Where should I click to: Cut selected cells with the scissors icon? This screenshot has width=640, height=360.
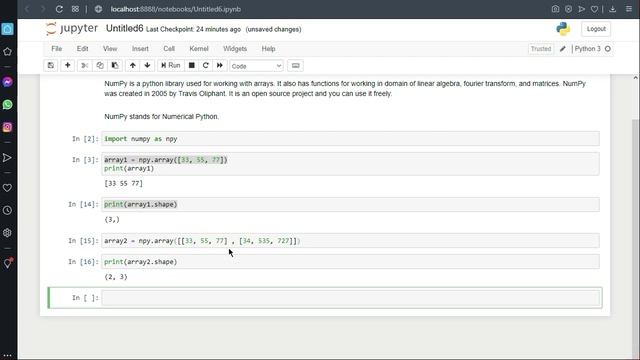coord(84,65)
